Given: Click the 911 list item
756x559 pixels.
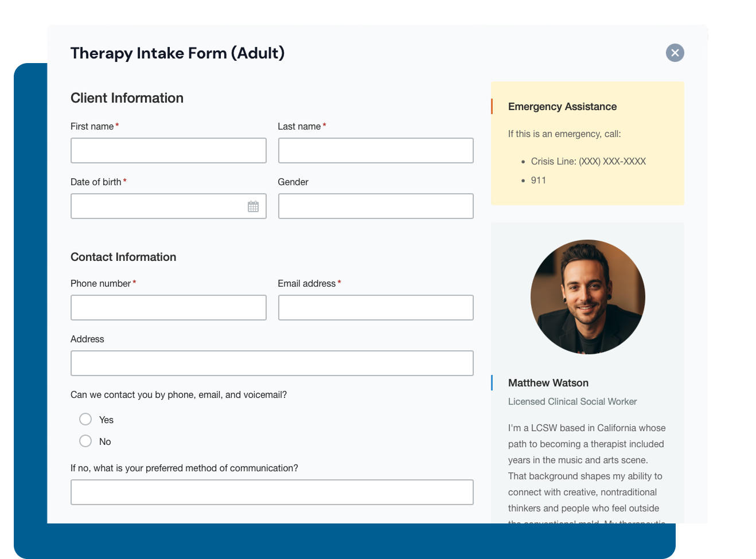Looking at the screenshot, I should tap(539, 180).
